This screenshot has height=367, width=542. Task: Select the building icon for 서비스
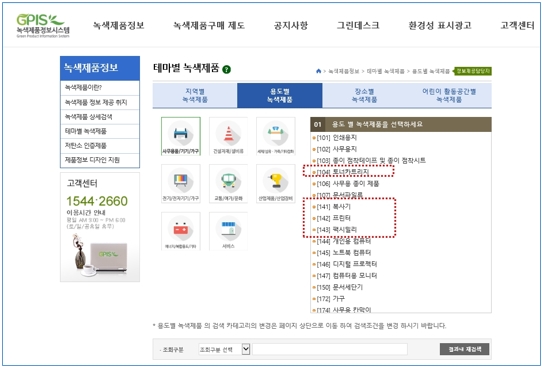(228, 231)
